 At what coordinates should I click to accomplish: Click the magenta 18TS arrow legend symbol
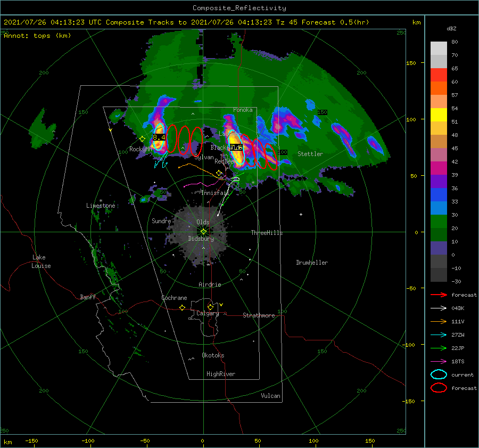439,362
